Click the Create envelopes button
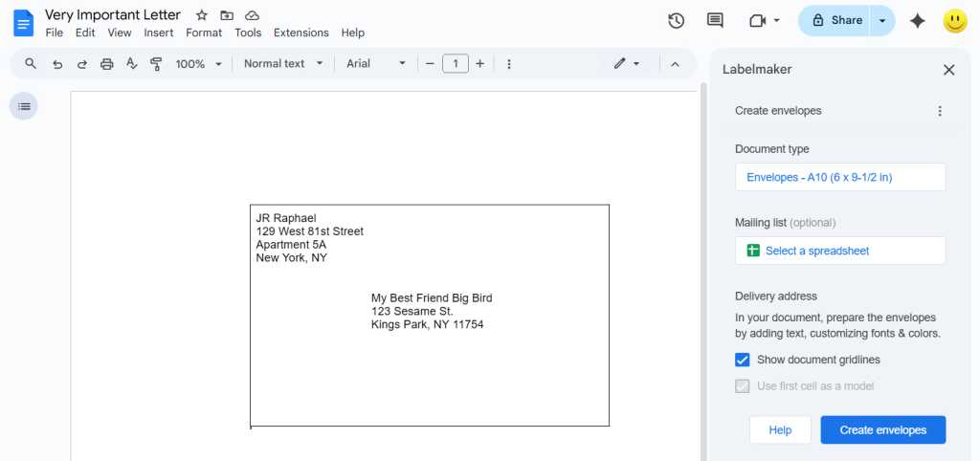 pos(882,430)
